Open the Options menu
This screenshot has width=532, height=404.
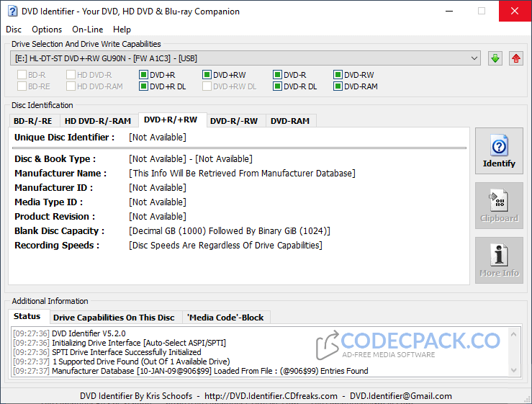pyautogui.click(x=47, y=30)
